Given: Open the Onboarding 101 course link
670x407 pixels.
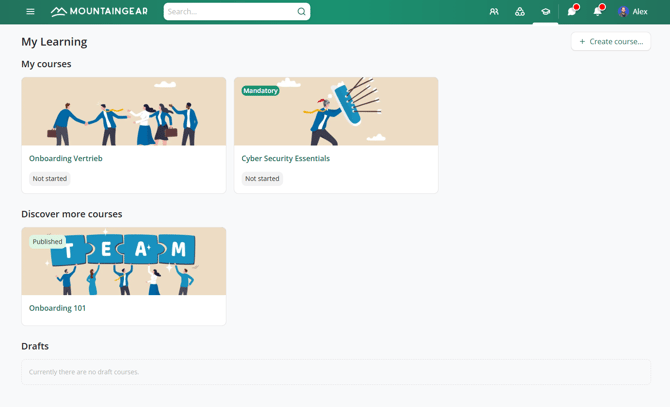Looking at the screenshot, I should pyautogui.click(x=57, y=308).
